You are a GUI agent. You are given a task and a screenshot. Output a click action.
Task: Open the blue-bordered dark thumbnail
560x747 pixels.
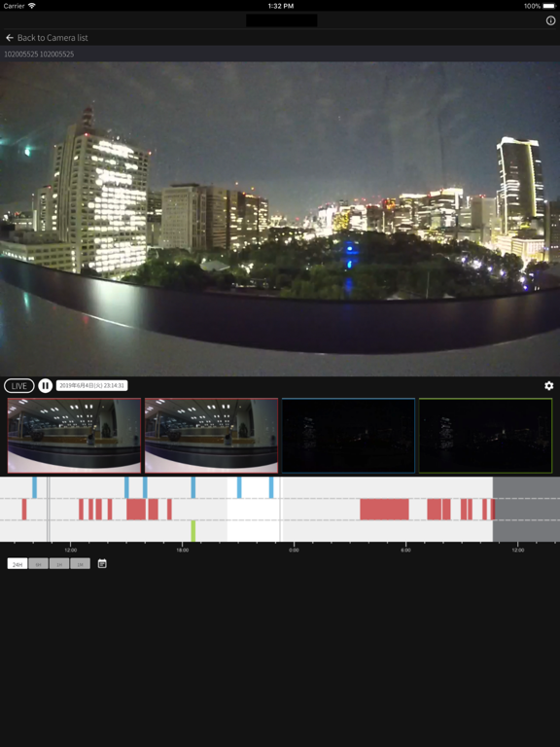point(349,436)
